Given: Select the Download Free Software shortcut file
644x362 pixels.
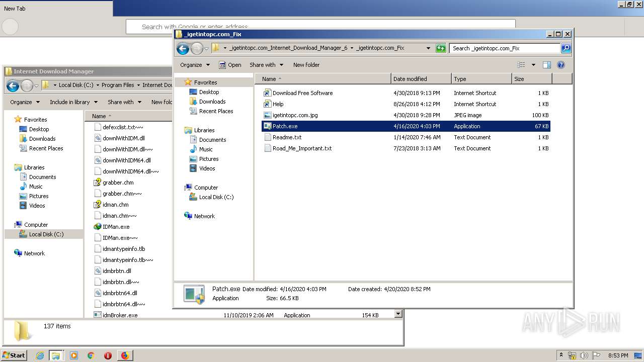Looking at the screenshot, I should [302, 93].
